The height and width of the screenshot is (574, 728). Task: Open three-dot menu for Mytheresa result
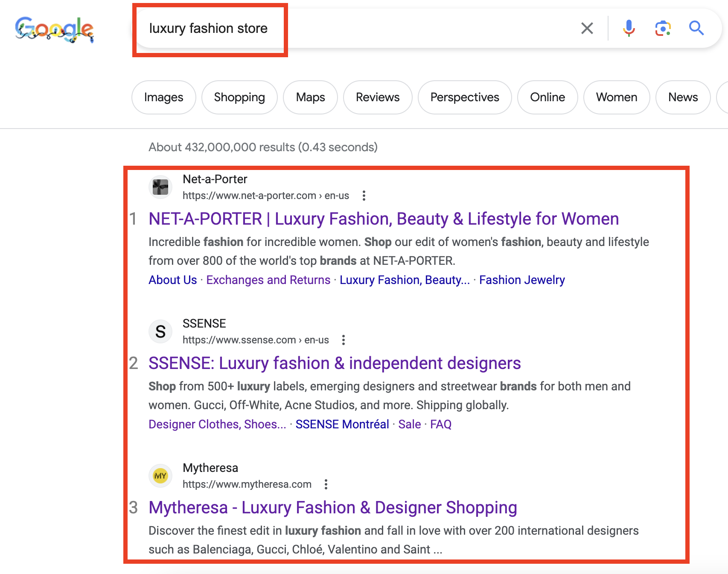(x=326, y=484)
